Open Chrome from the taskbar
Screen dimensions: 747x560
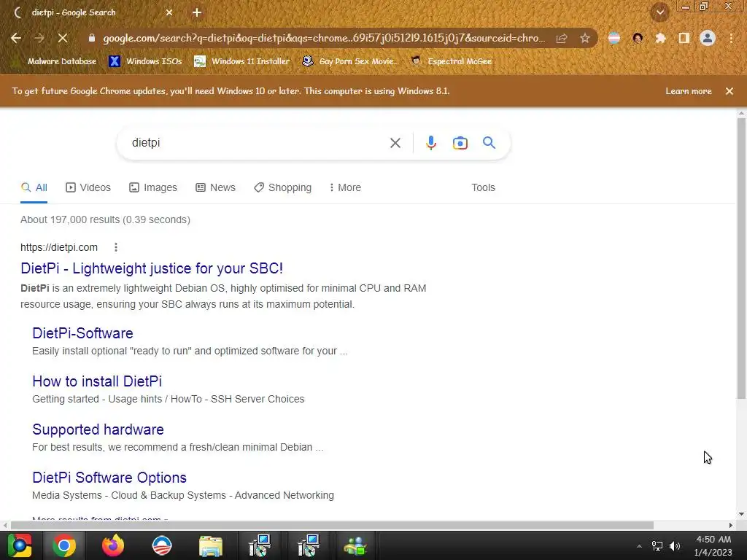point(64,545)
